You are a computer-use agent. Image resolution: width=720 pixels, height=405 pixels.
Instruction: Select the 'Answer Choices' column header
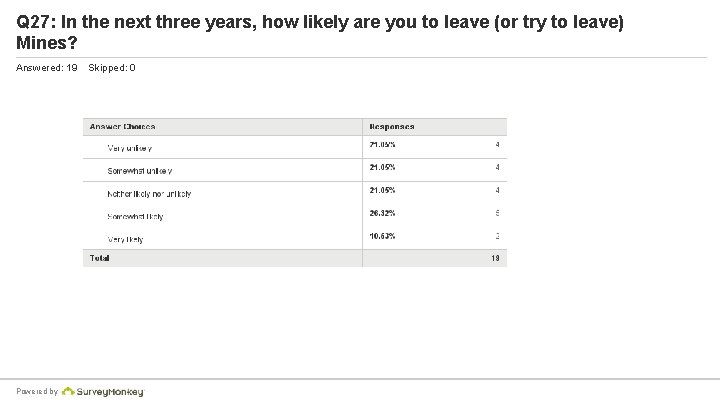[122, 127]
